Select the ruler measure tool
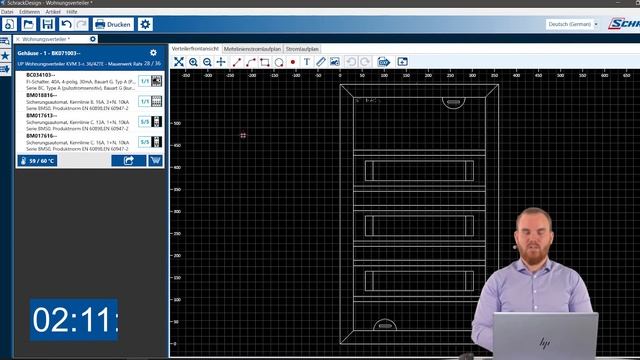The height and width of the screenshot is (360, 640). (321, 62)
